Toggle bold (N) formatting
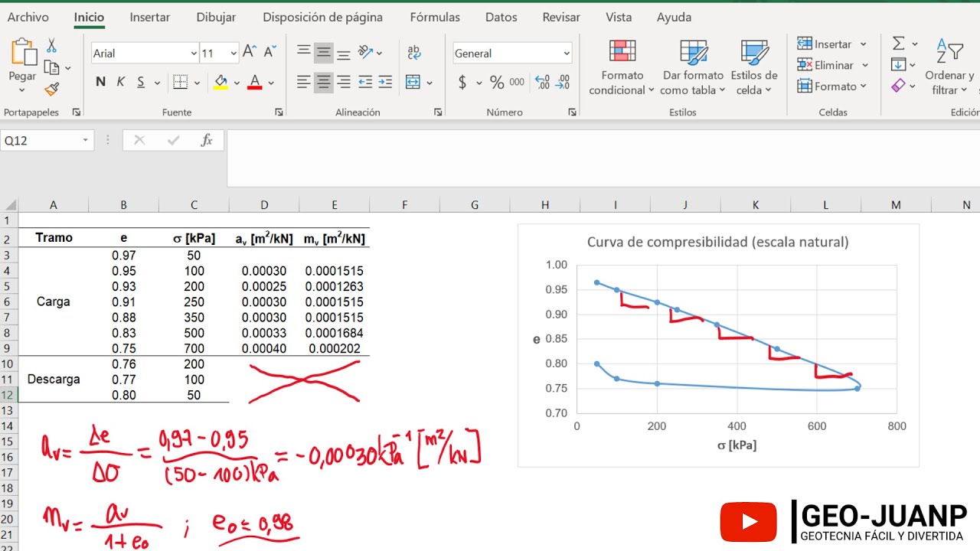Screen dimensions: 980x551 [100, 82]
